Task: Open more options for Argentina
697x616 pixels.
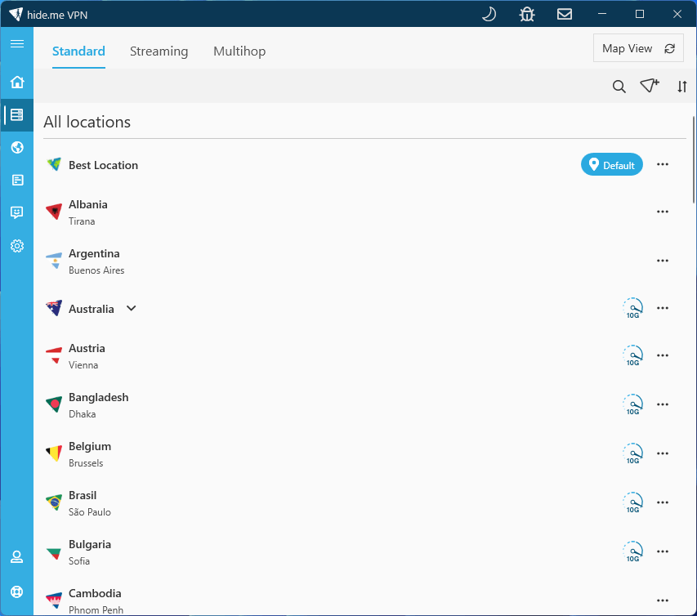Action: [663, 261]
